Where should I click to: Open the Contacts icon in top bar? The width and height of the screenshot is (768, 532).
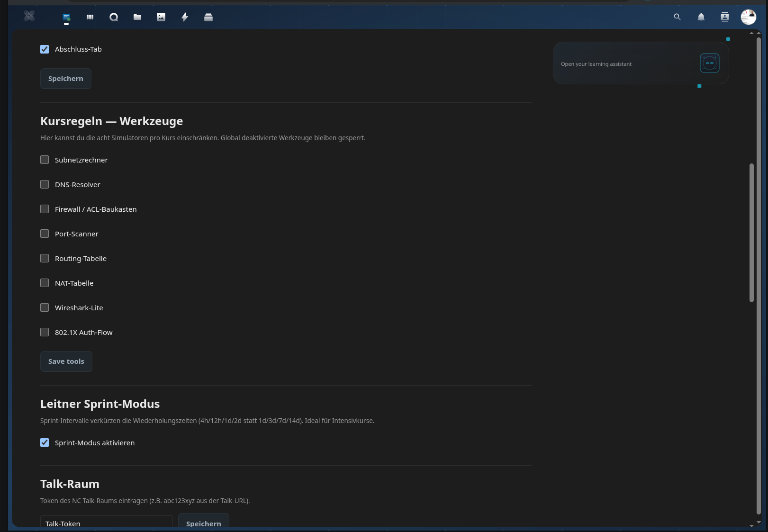coord(724,17)
